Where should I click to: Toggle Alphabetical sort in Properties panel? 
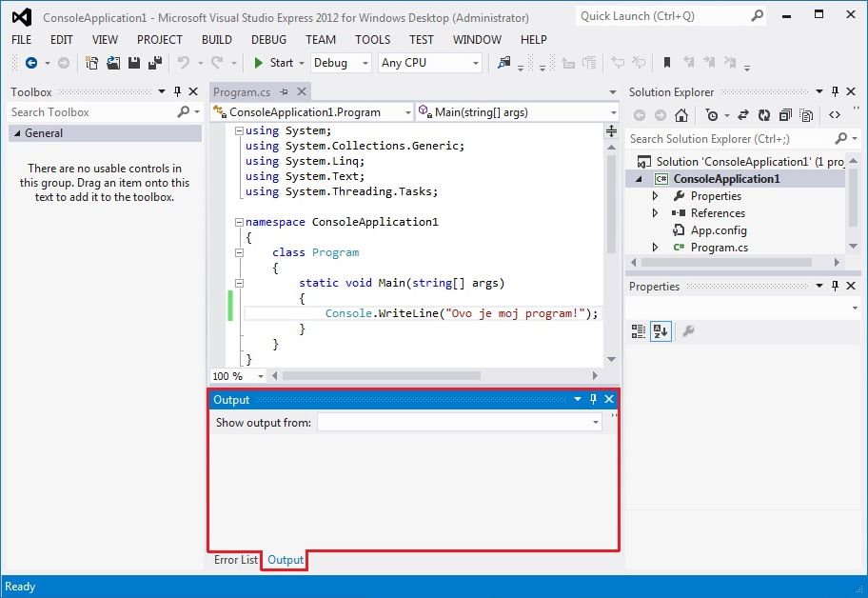click(661, 330)
